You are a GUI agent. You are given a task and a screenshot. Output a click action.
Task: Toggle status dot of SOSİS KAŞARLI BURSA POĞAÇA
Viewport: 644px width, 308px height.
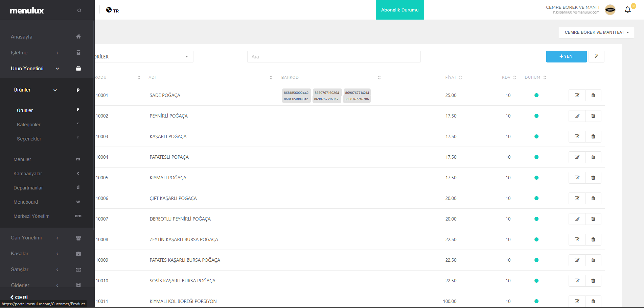536,281
